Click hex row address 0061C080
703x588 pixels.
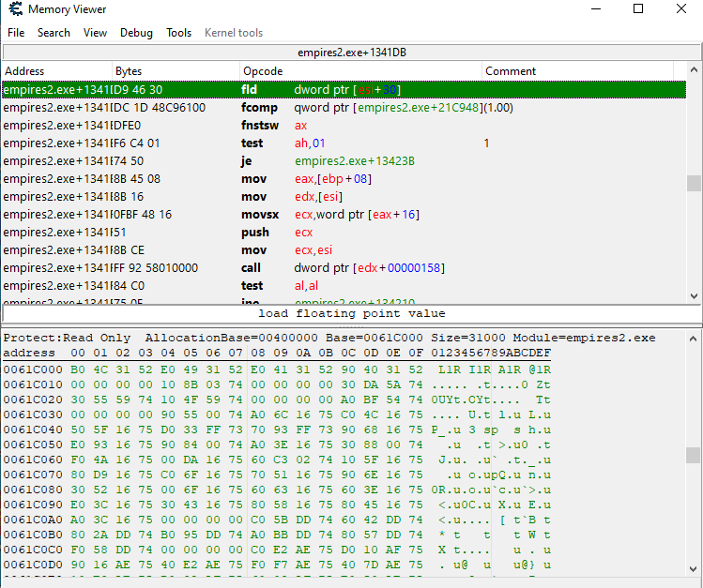click(x=33, y=490)
